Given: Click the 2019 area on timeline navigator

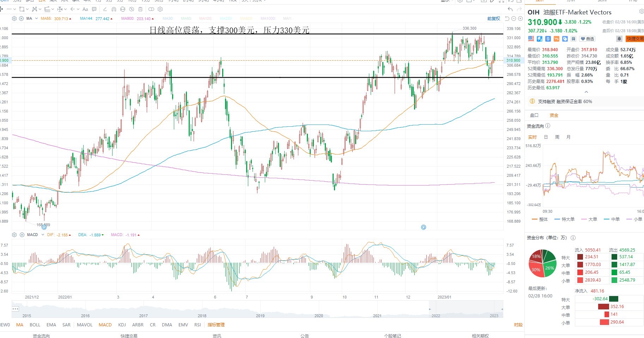Looking at the screenshot, I should tap(260, 315).
